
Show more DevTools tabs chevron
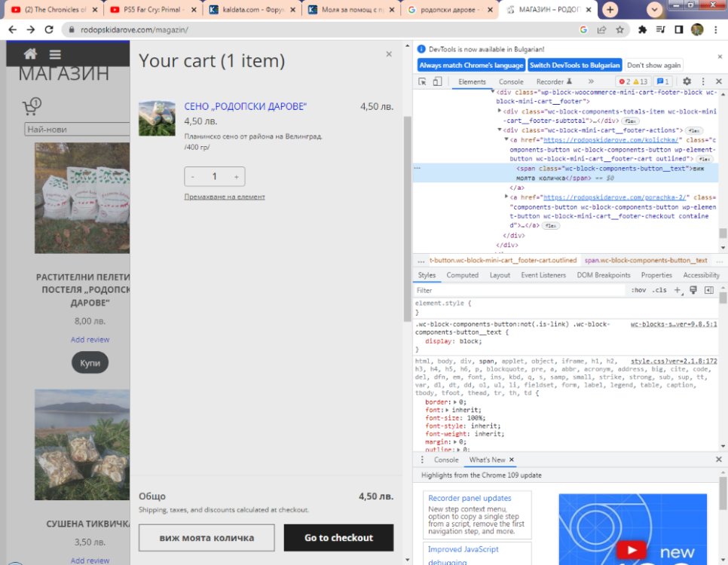pos(591,81)
